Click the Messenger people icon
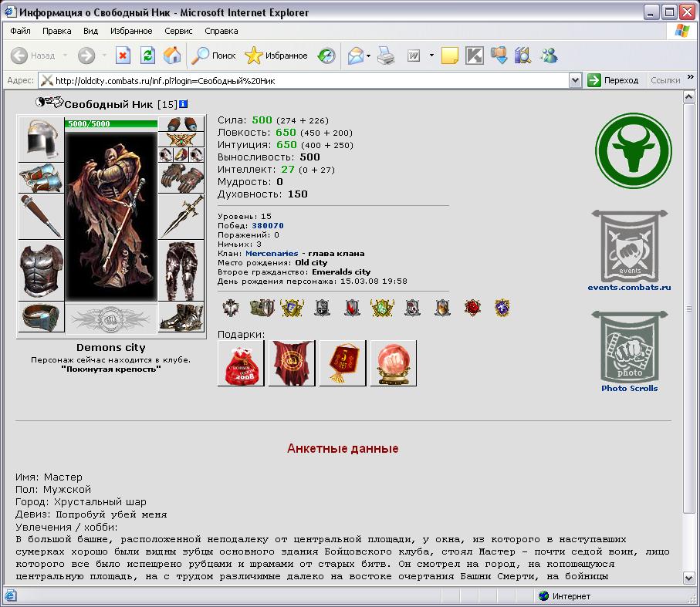Viewport: 700px width, 607px height. pos(549,56)
